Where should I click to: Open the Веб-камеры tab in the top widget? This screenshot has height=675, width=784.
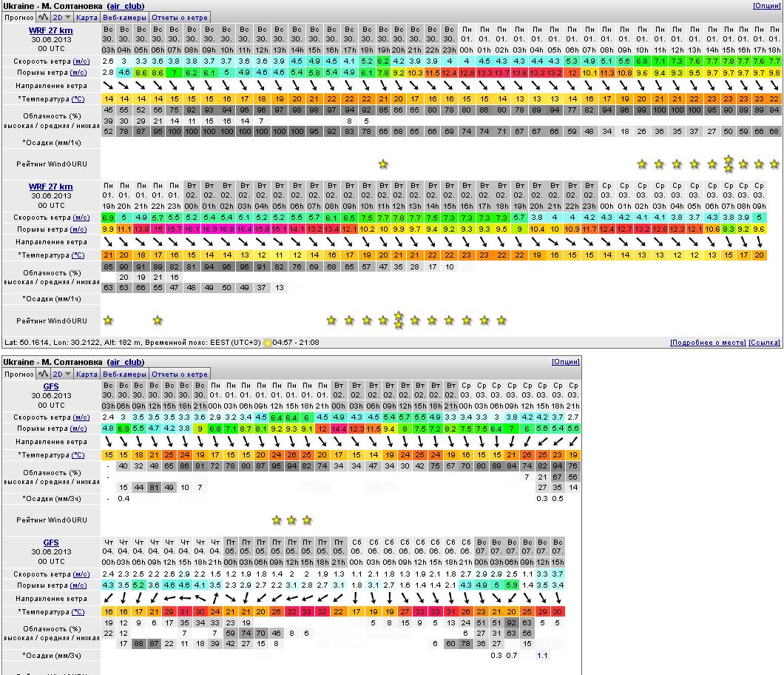(124, 17)
